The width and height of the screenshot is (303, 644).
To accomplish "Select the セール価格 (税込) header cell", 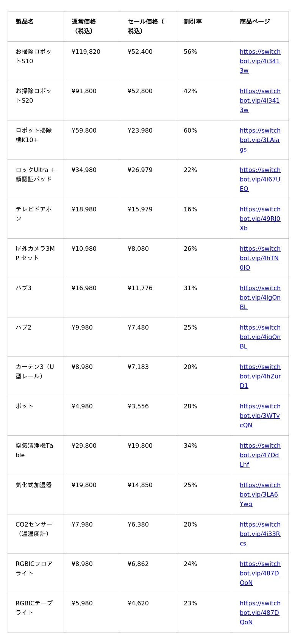I will click(146, 26).
